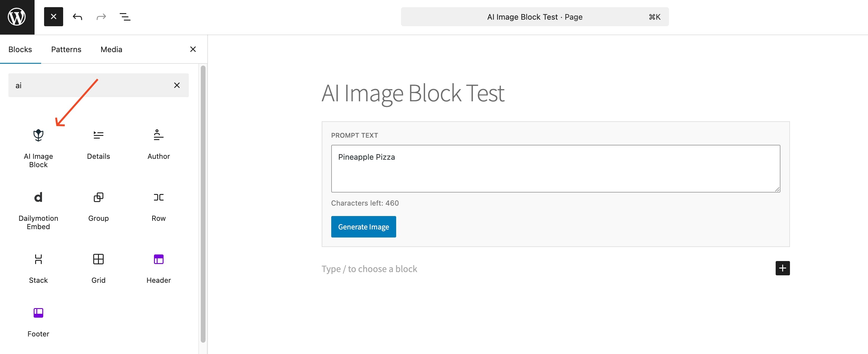Viewport: 868px width, 354px height.
Task: Close the block inserter toggle button
Action: [54, 16]
